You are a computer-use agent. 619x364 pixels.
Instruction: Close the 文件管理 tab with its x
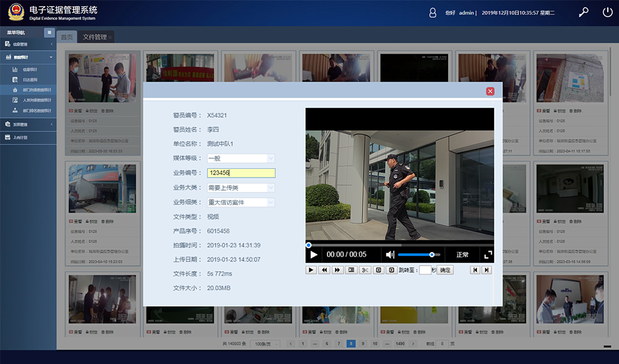pyautogui.click(x=110, y=37)
